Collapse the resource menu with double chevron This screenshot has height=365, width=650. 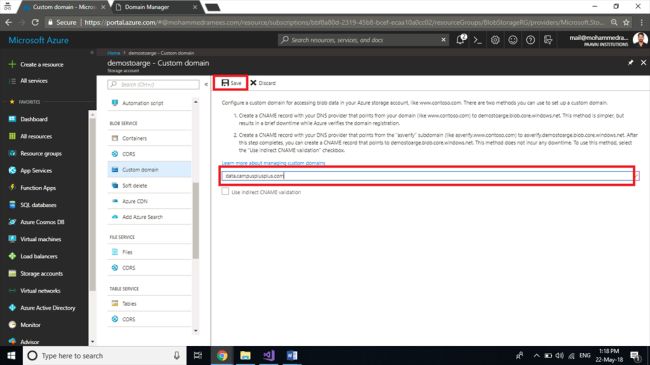coord(206,84)
